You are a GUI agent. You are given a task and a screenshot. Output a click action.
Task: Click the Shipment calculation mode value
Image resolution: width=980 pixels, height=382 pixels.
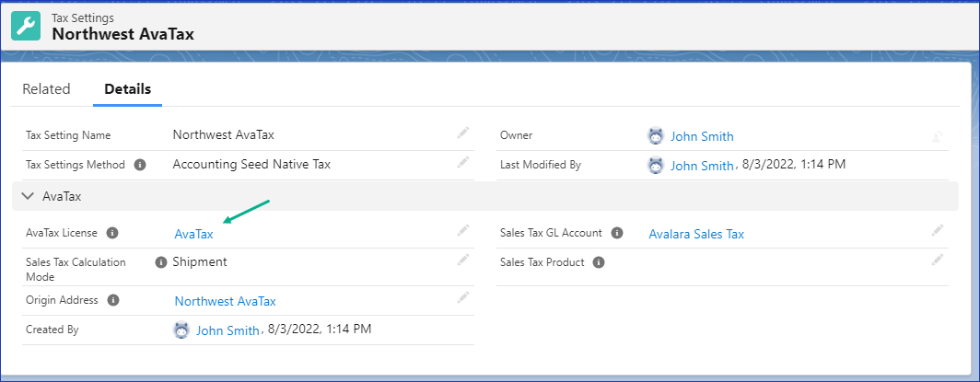click(x=200, y=262)
